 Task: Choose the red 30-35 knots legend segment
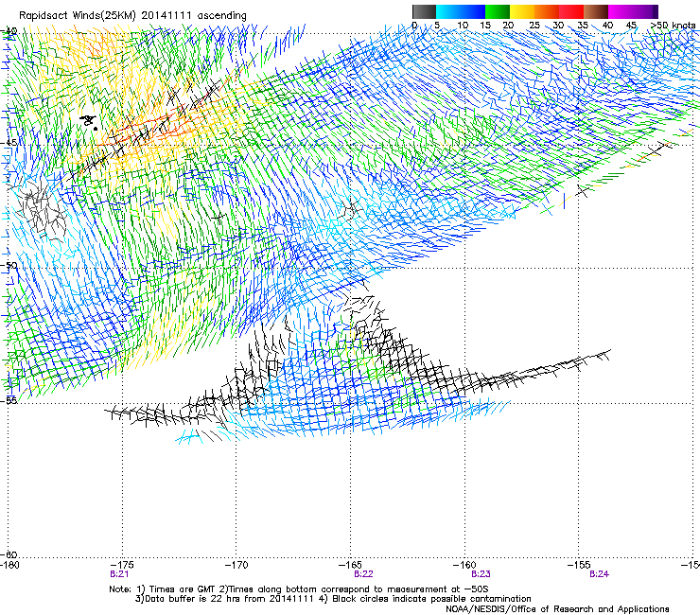[x=571, y=11]
